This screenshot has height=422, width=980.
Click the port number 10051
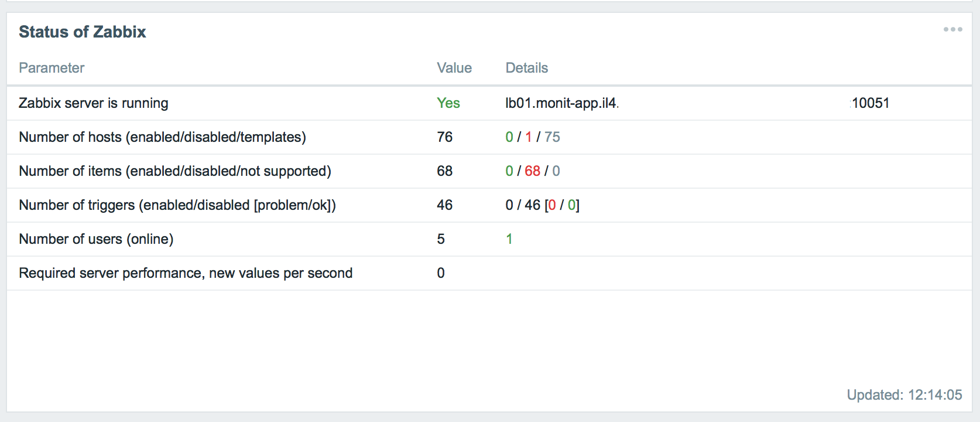pyautogui.click(x=871, y=103)
